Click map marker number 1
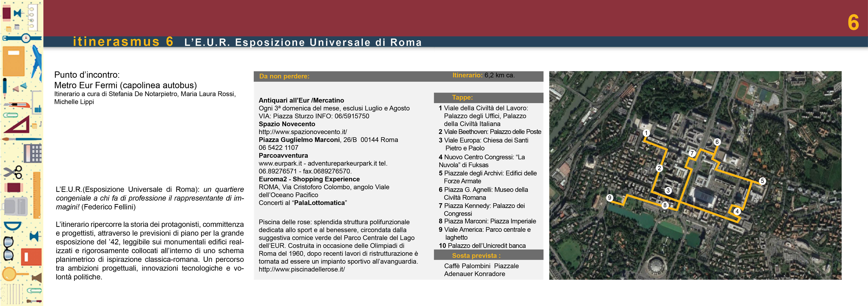Image resolution: width=868 pixels, height=306 pixels. (x=646, y=133)
